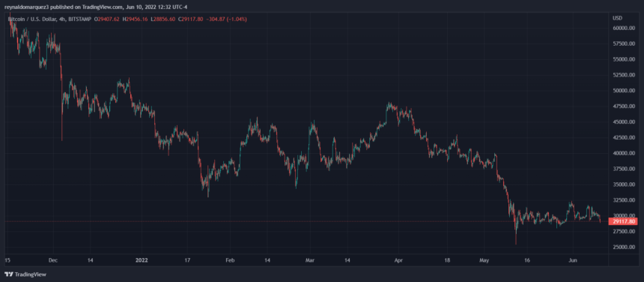Viewport: 644px width, 282px height.
Task: Click the 52500.00 price axis label
Action: [x=624, y=75]
